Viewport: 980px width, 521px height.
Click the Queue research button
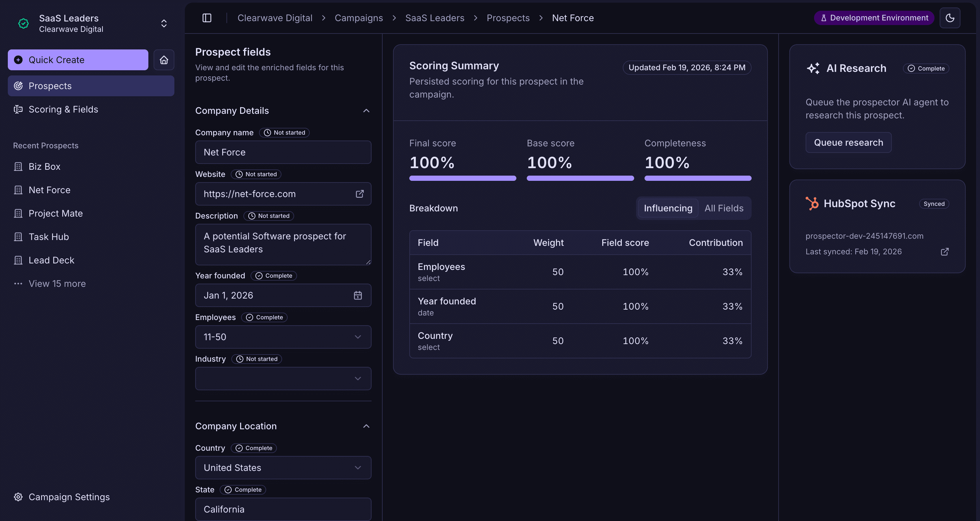tap(848, 142)
